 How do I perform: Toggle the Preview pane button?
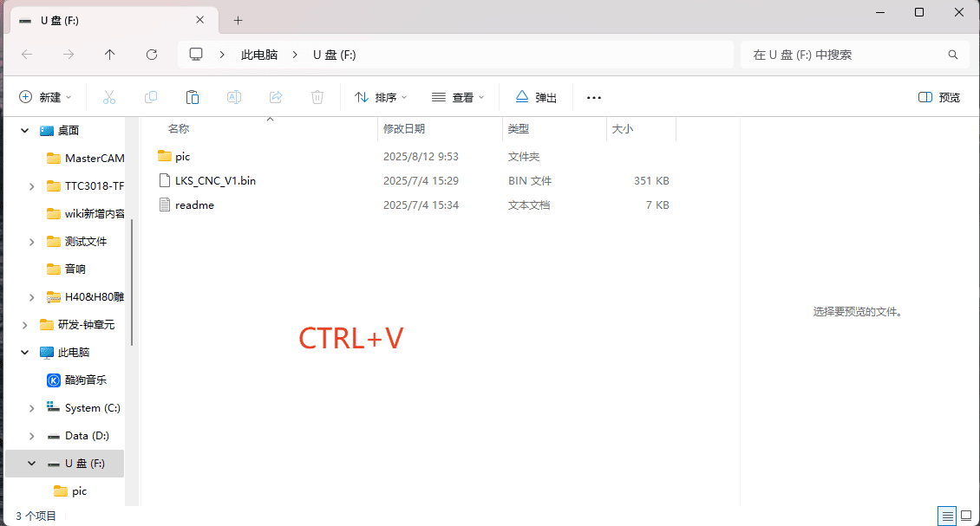(939, 97)
